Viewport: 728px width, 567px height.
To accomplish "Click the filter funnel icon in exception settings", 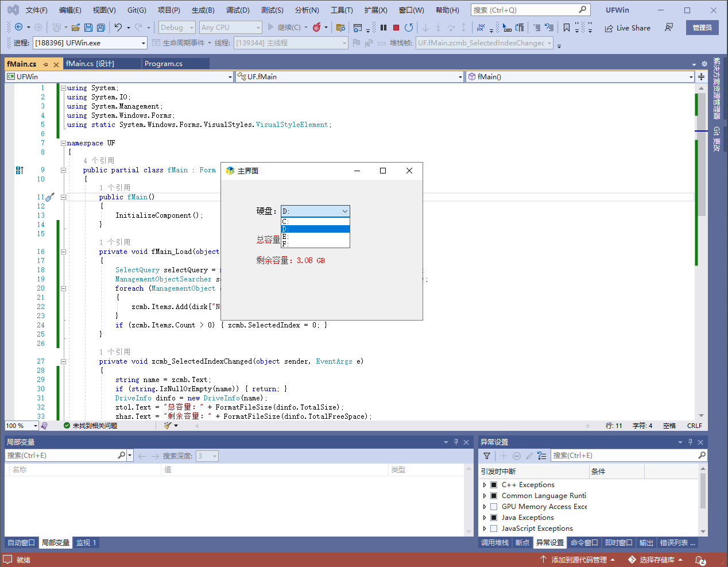I will 487,456.
